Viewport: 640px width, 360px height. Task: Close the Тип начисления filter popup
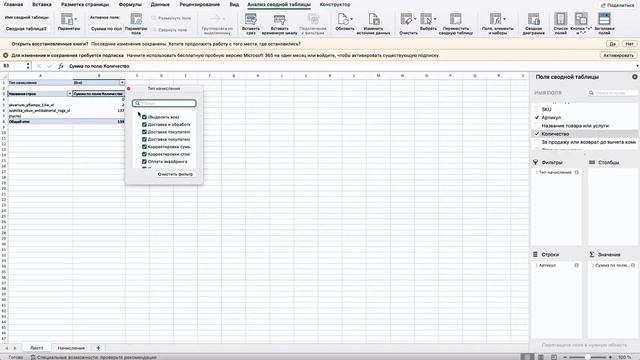[129, 89]
